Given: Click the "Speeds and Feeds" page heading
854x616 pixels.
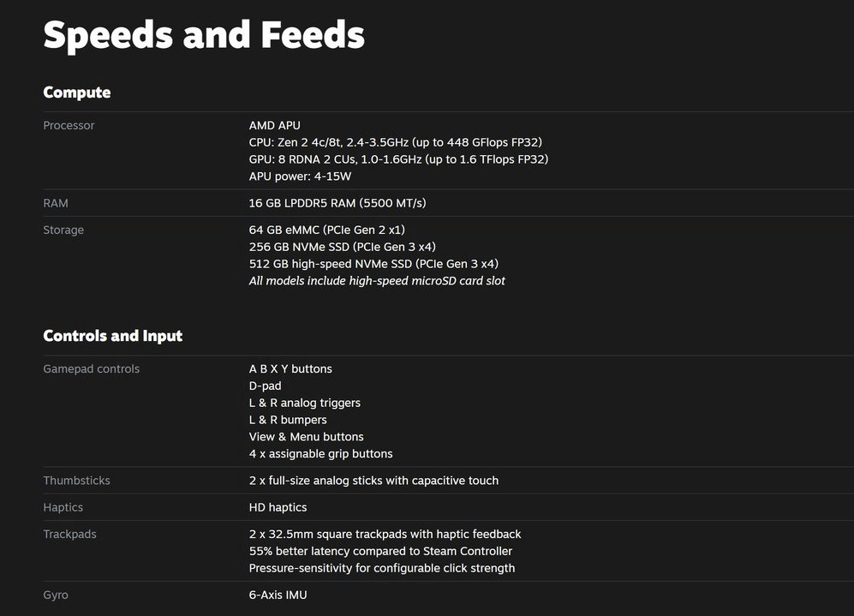Looking at the screenshot, I should pyautogui.click(x=204, y=36).
